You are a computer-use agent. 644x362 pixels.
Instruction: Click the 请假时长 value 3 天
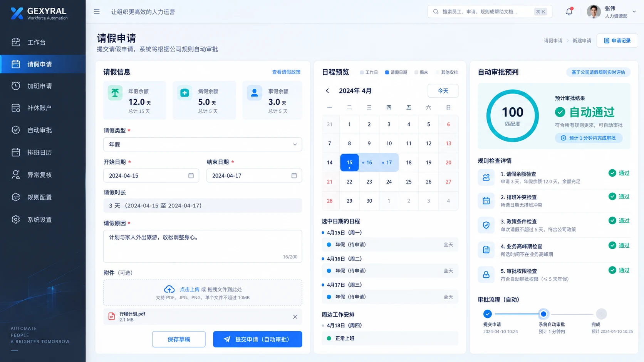click(203, 205)
